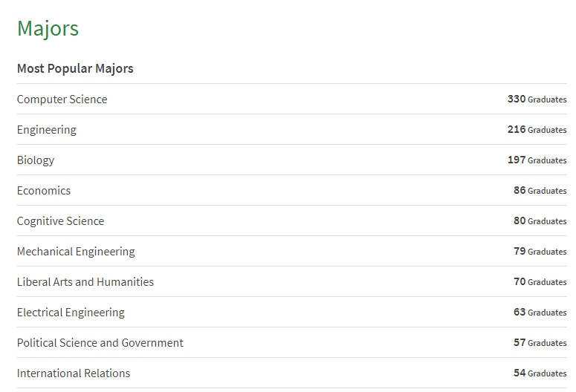Select the Economics major entry

(44, 191)
